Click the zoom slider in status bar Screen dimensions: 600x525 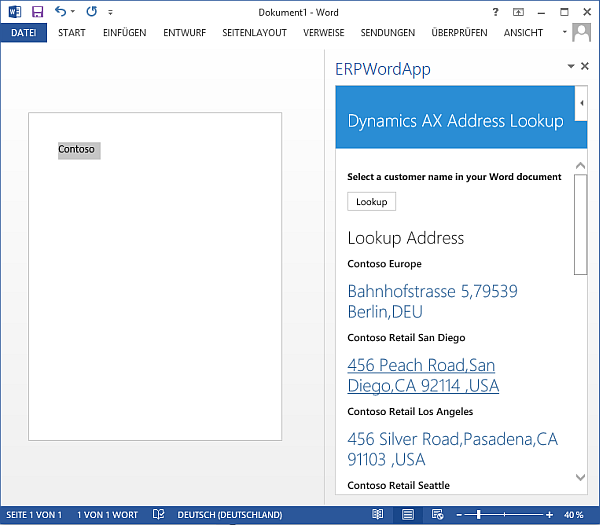click(478, 514)
